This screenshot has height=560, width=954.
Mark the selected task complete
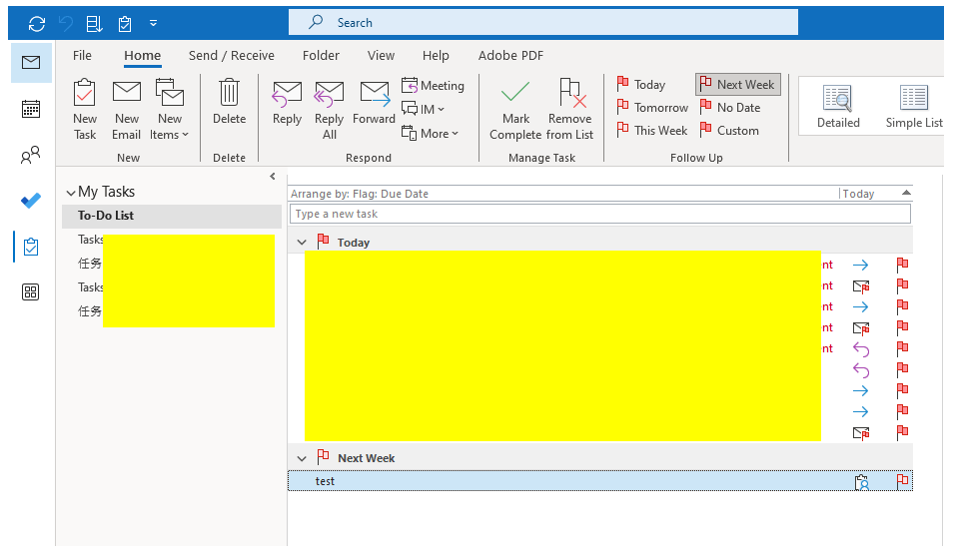pyautogui.click(x=515, y=110)
